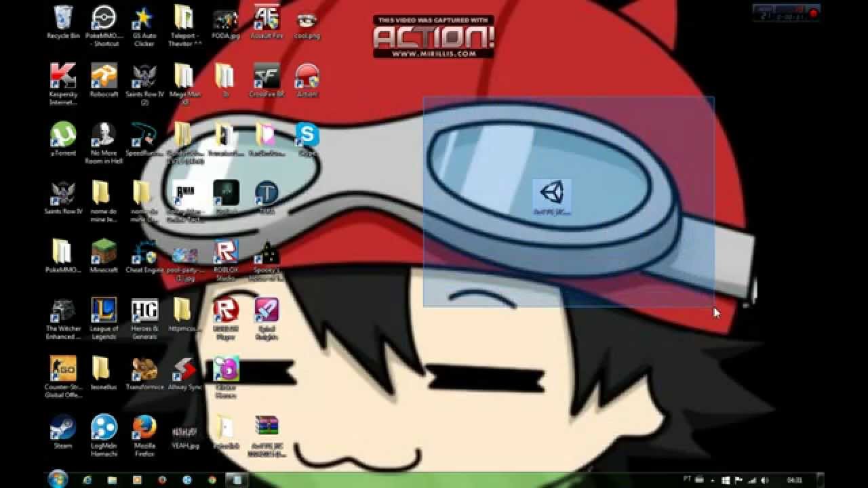The width and height of the screenshot is (868, 488).
Task: Open Internet Explorer from the taskbar
Action: point(87,480)
